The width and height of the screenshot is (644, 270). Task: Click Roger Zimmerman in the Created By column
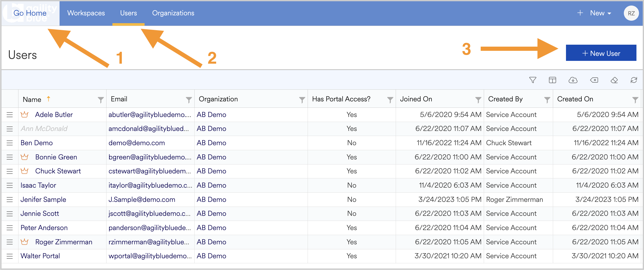click(x=515, y=200)
